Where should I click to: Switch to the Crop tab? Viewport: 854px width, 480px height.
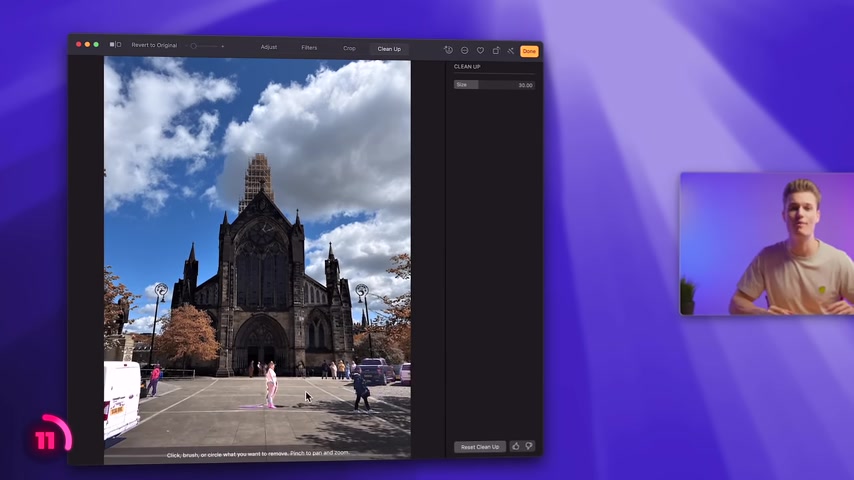point(349,48)
